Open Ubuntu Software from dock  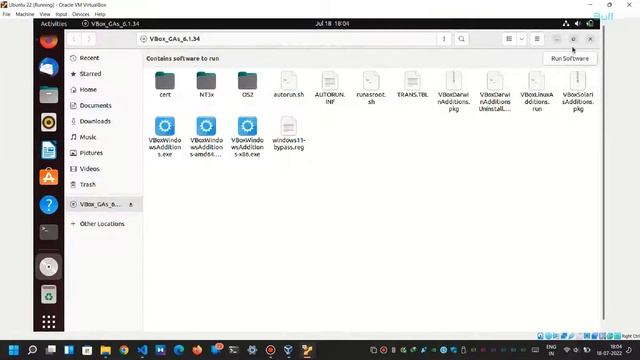(x=49, y=177)
